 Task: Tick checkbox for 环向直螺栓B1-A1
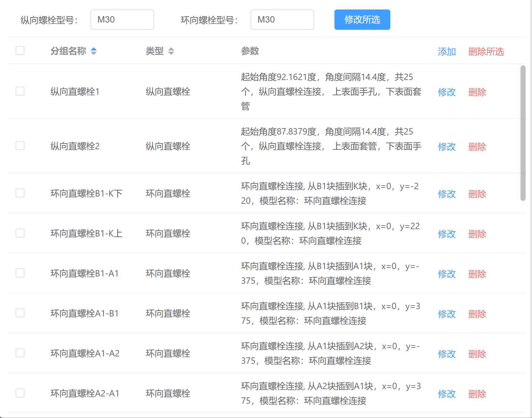click(20, 273)
